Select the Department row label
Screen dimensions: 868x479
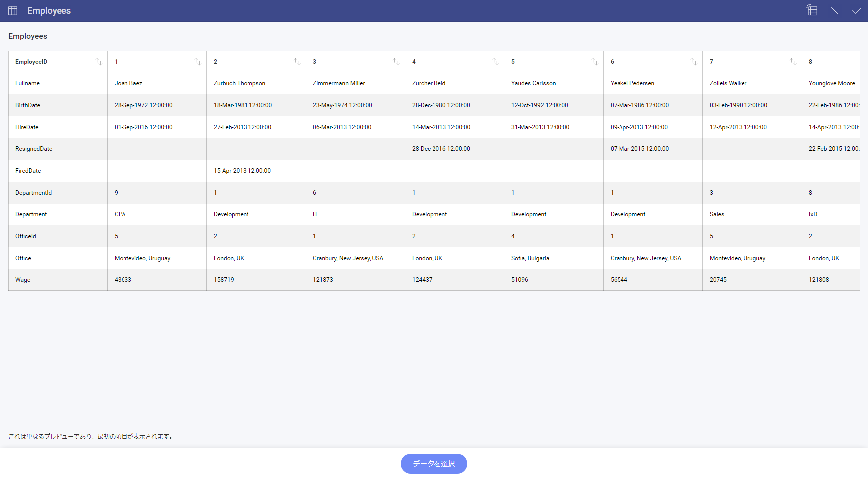pos(58,214)
